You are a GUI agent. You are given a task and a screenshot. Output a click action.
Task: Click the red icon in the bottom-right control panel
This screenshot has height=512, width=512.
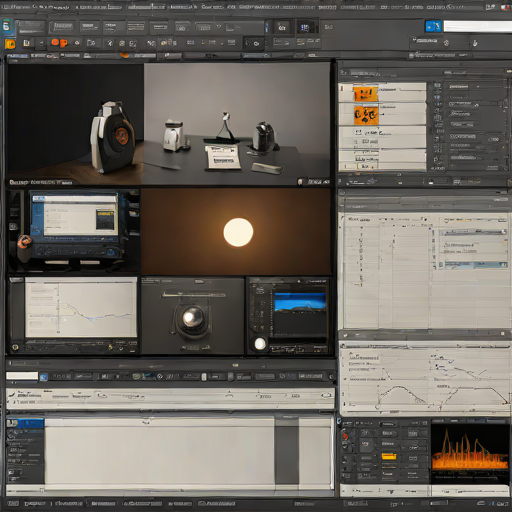click(x=345, y=436)
